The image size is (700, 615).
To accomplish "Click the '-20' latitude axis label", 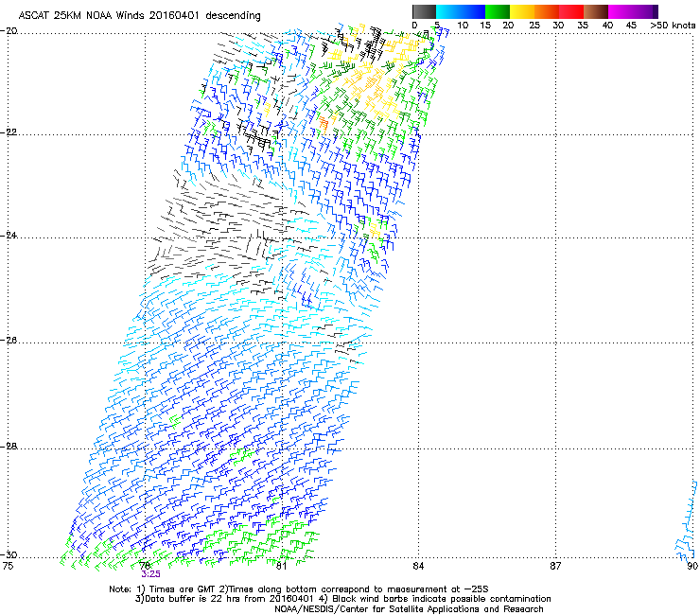I will click(9, 31).
